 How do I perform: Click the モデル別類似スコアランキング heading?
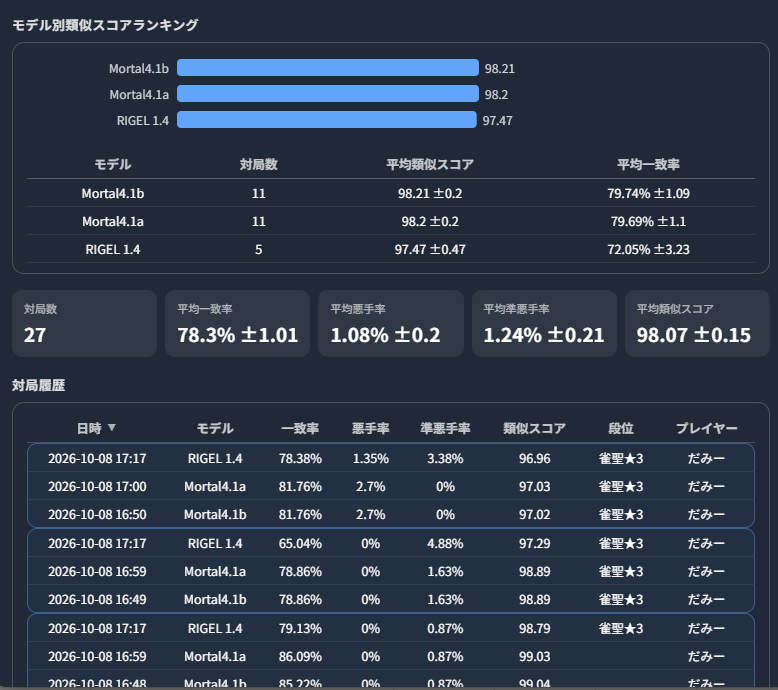pos(105,25)
